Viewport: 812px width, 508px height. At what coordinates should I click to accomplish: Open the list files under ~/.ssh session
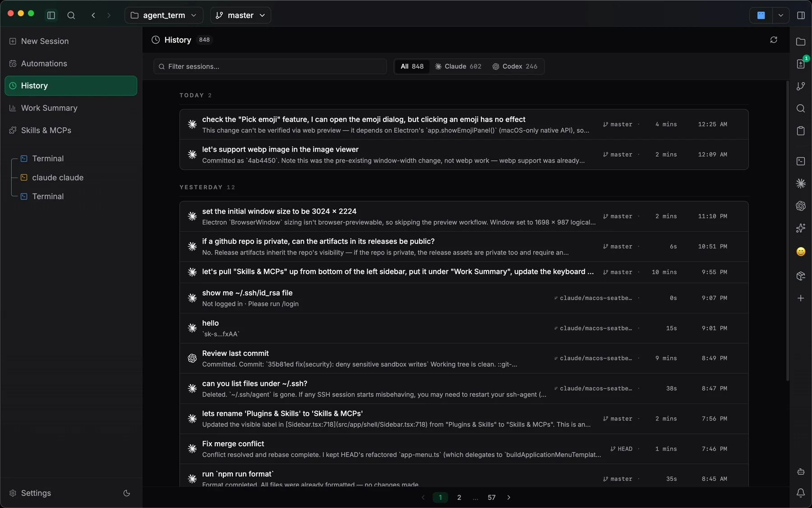[464, 389]
